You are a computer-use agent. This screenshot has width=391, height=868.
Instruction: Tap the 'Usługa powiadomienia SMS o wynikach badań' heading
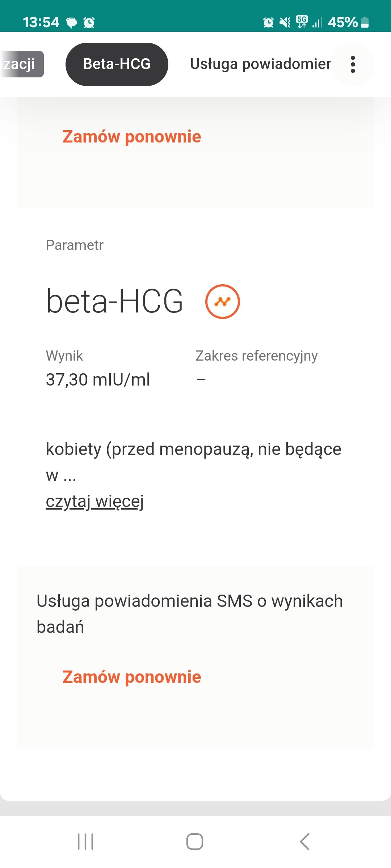(189, 614)
